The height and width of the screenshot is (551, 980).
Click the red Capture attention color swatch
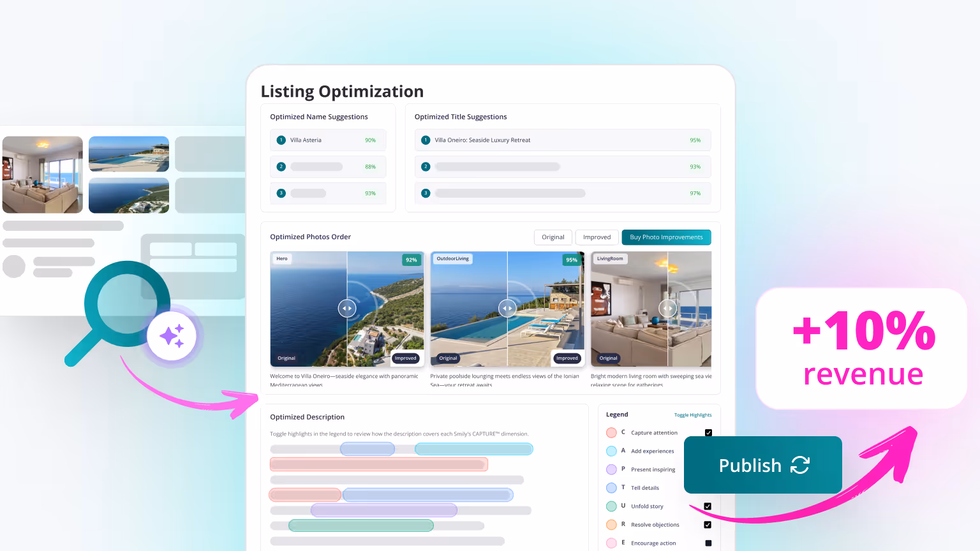pyautogui.click(x=611, y=433)
